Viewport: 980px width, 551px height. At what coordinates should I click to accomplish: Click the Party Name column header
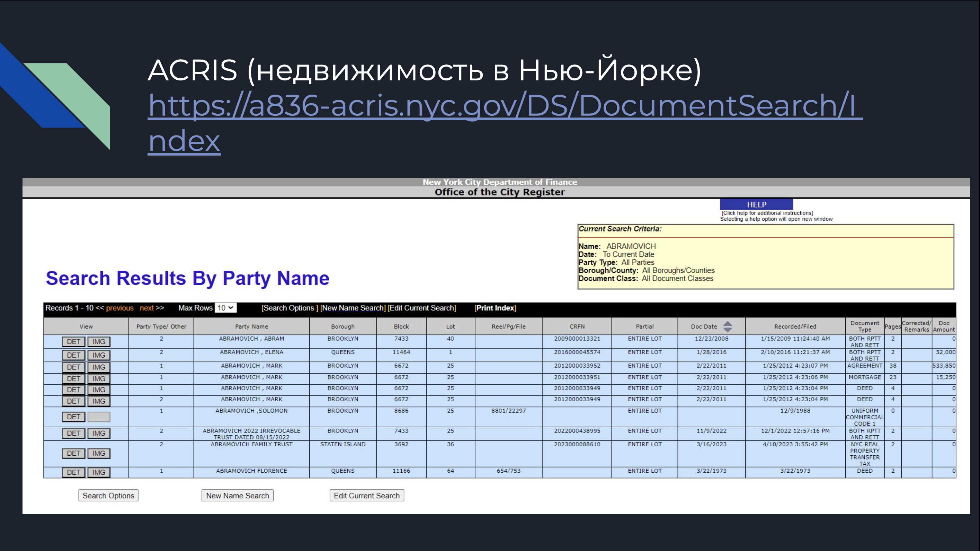click(x=251, y=326)
